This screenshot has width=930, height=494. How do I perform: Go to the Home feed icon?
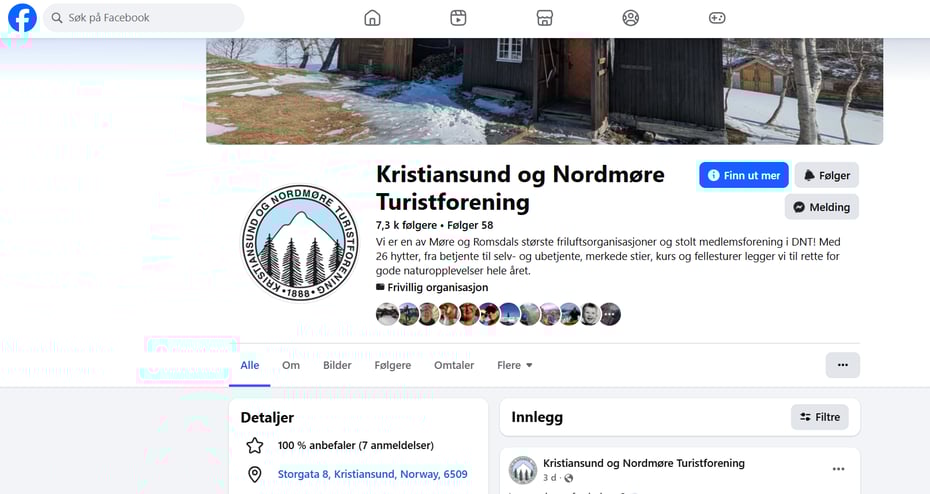pyautogui.click(x=372, y=18)
